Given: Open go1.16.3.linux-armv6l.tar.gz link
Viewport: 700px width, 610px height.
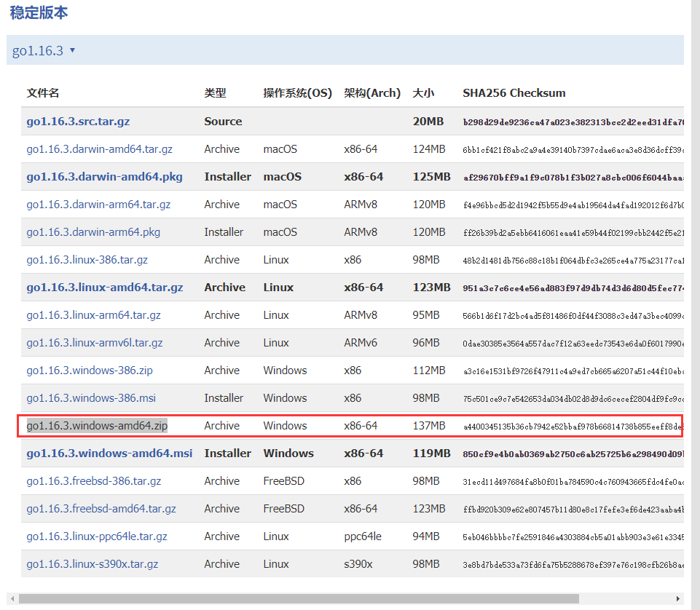Looking at the screenshot, I should point(94,343).
